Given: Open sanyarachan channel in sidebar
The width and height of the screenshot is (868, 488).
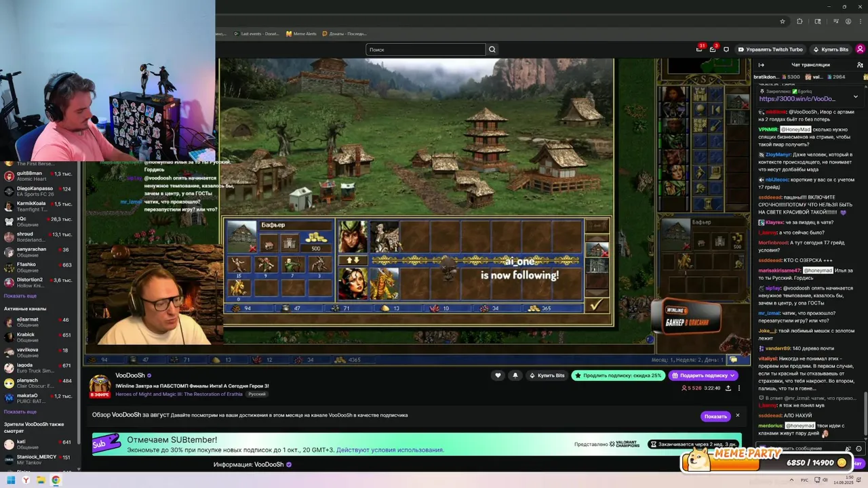Looking at the screenshot, I should 39,252.
